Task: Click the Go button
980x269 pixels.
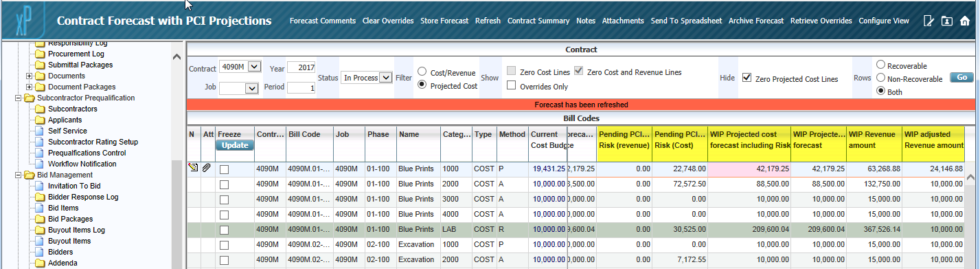Action: [961, 78]
